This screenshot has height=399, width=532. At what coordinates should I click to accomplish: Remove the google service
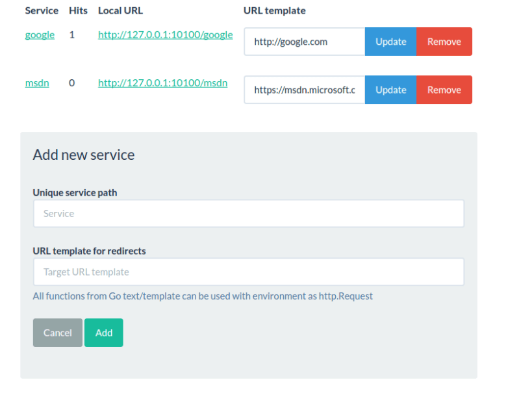pos(444,41)
